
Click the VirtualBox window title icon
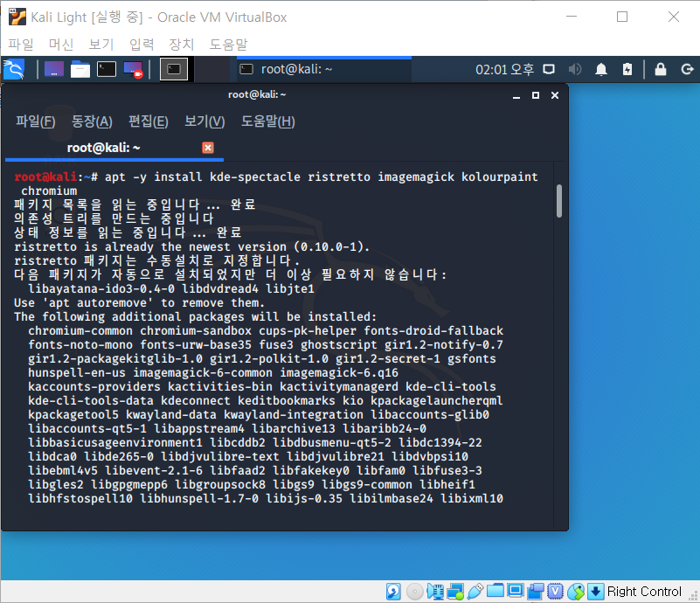pos(17,17)
